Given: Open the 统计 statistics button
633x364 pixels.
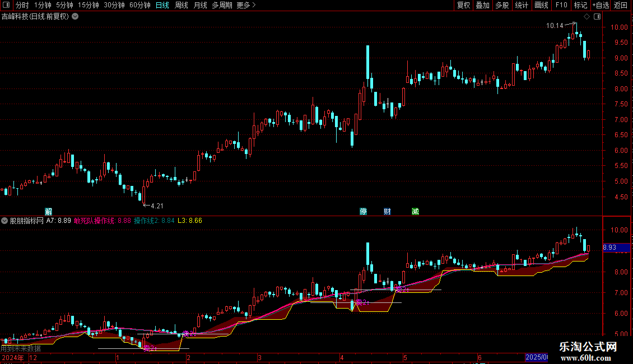Looking at the screenshot, I should pyautogui.click(x=522, y=5).
